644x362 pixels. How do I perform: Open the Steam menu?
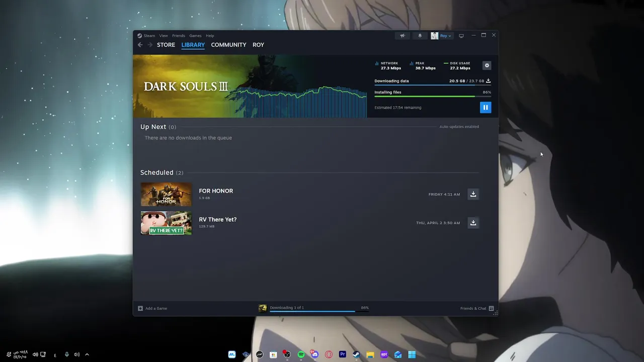149,36
